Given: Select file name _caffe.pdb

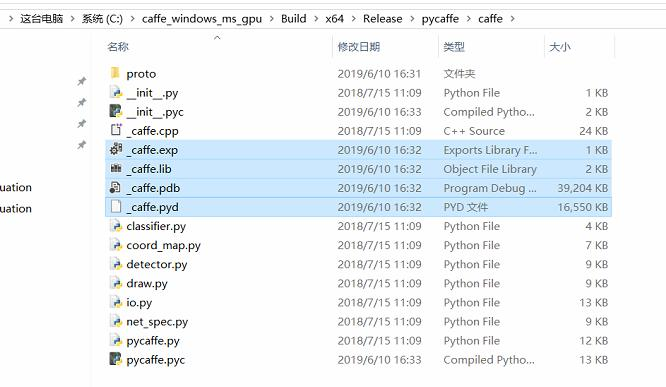Looking at the screenshot, I should (153, 188).
